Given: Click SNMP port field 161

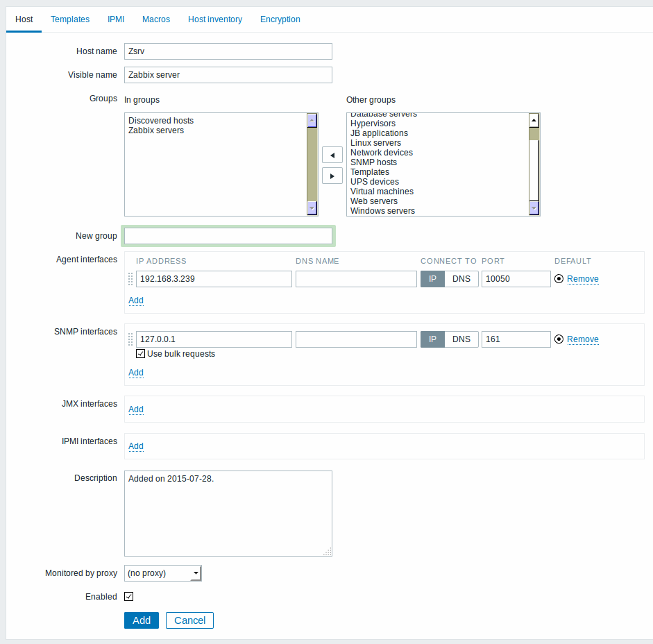Looking at the screenshot, I should 516,339.
